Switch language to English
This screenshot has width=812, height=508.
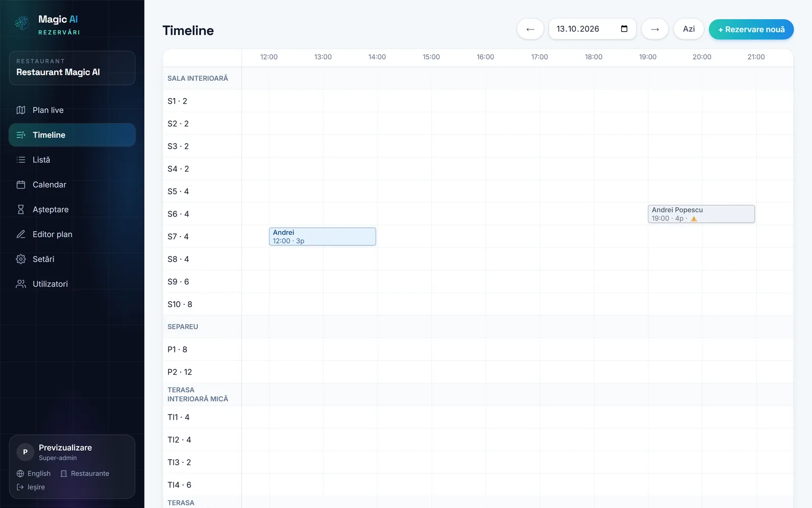click(33, 473)
